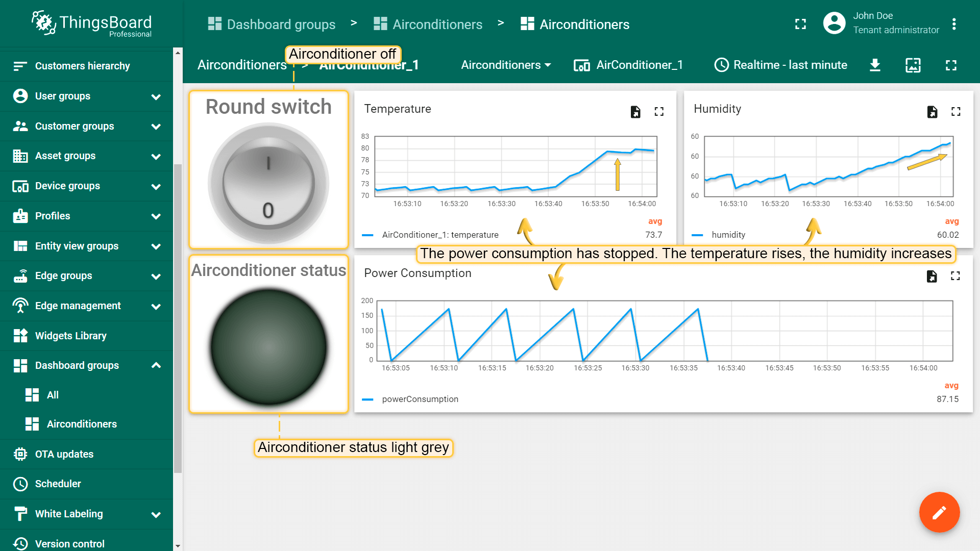
Task: Expand Temperature widget to fullscreen
Action: coord(659,112)
